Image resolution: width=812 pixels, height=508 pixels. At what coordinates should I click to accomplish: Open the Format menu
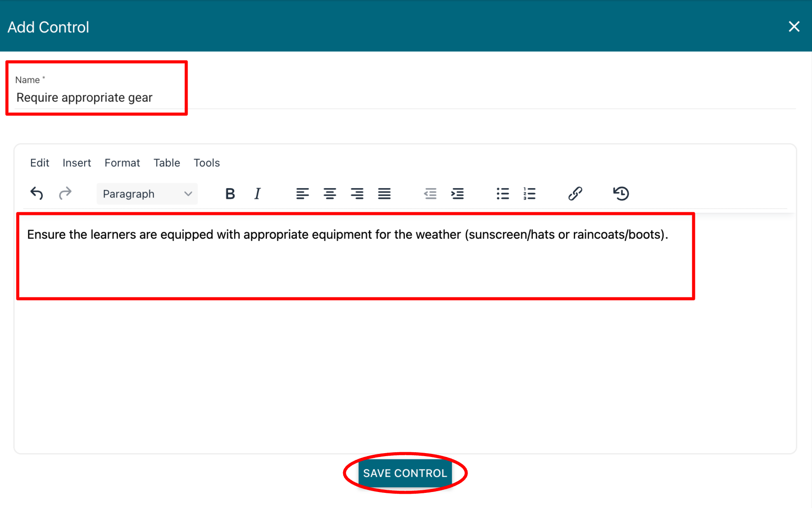click(122, 163)
